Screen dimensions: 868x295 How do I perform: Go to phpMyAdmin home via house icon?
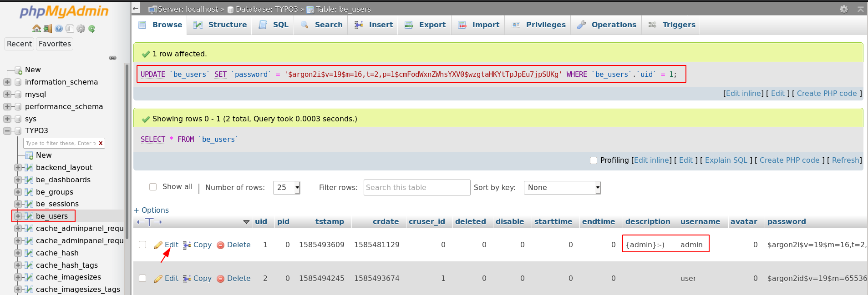pos(36,29)
